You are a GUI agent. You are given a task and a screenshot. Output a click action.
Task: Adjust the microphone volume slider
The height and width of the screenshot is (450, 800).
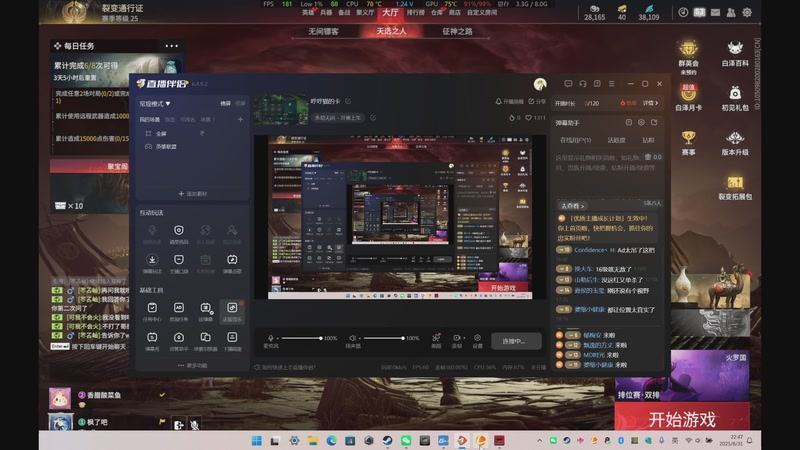point(301,338)
